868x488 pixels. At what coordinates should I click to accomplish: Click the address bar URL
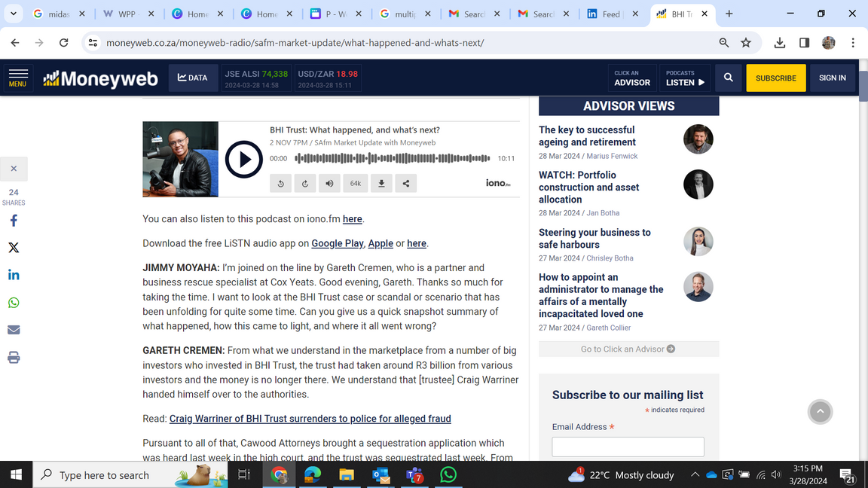[295, 43]
